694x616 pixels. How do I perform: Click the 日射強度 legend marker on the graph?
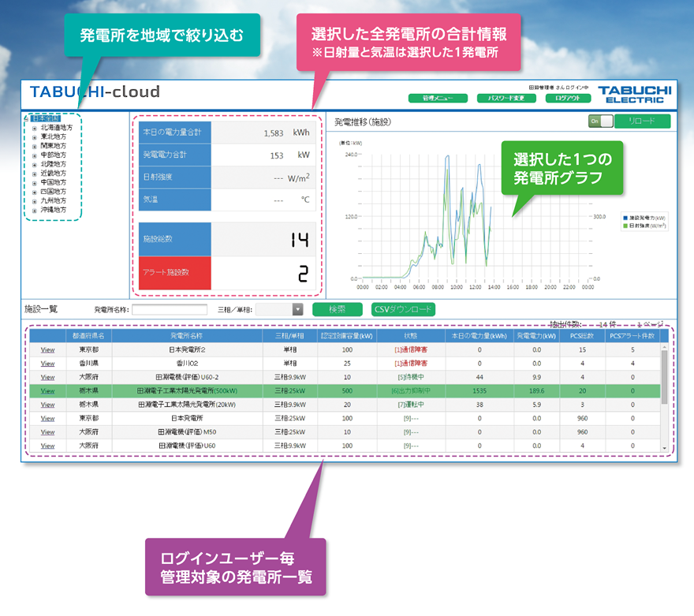(626, 225)
